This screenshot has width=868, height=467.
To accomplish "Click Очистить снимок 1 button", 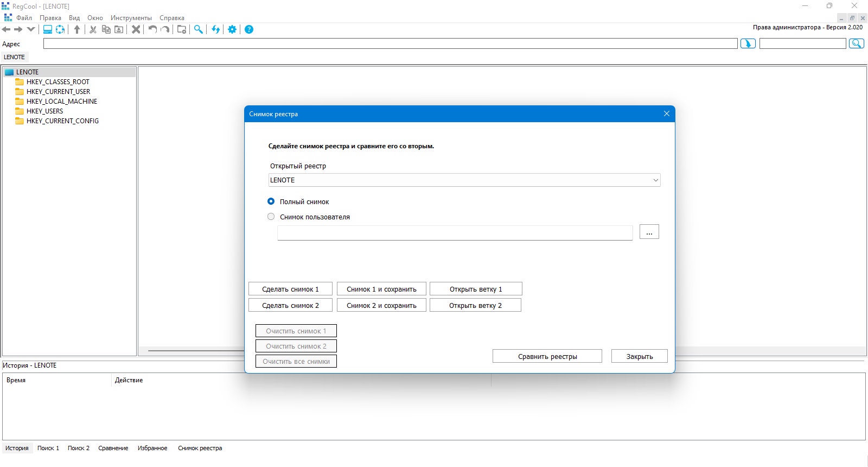I will click(296, 331).
